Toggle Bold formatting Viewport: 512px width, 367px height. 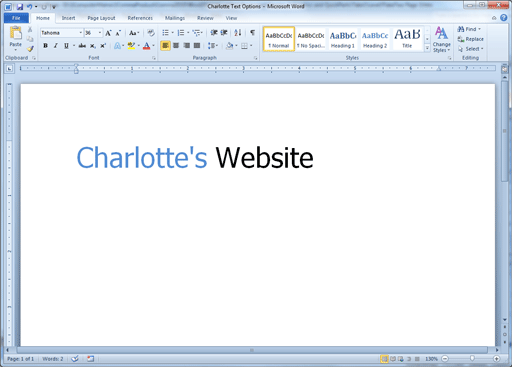[45, 46]
